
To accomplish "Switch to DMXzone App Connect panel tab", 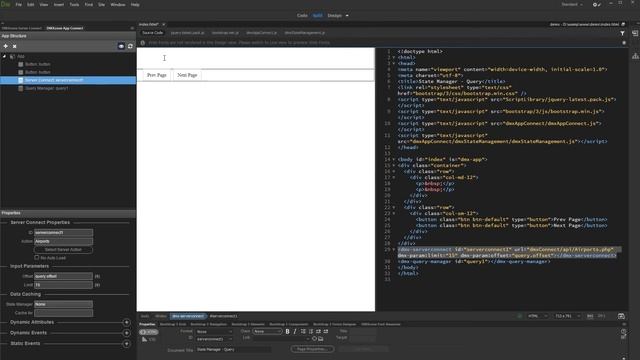I will coord(64,28).
